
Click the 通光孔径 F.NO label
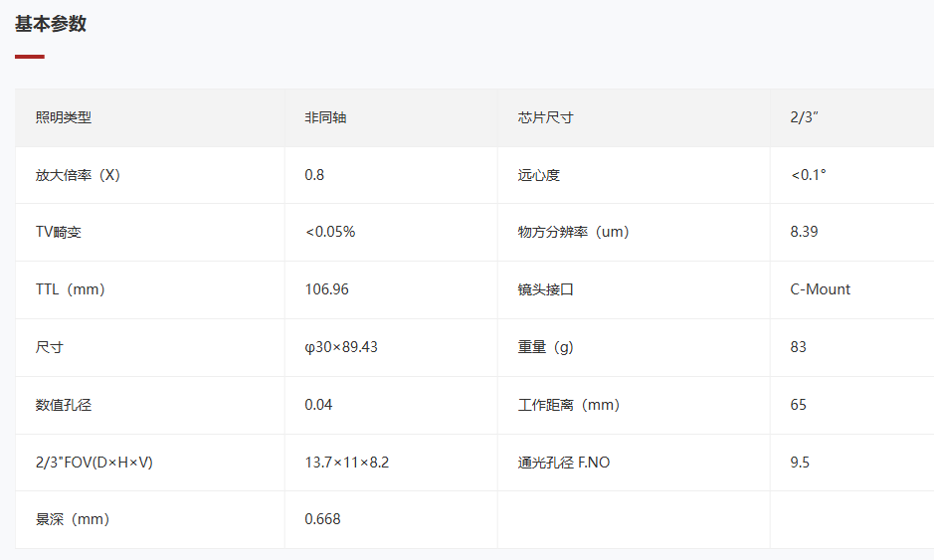coord(564,463)
